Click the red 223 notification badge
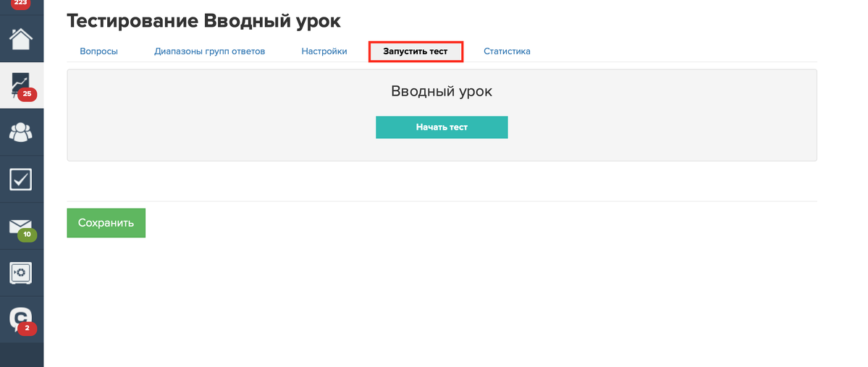 pos(20,4)
